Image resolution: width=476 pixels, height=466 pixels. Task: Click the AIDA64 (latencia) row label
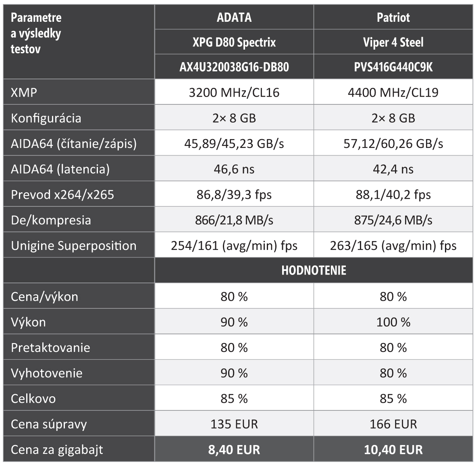pos(60,169)
